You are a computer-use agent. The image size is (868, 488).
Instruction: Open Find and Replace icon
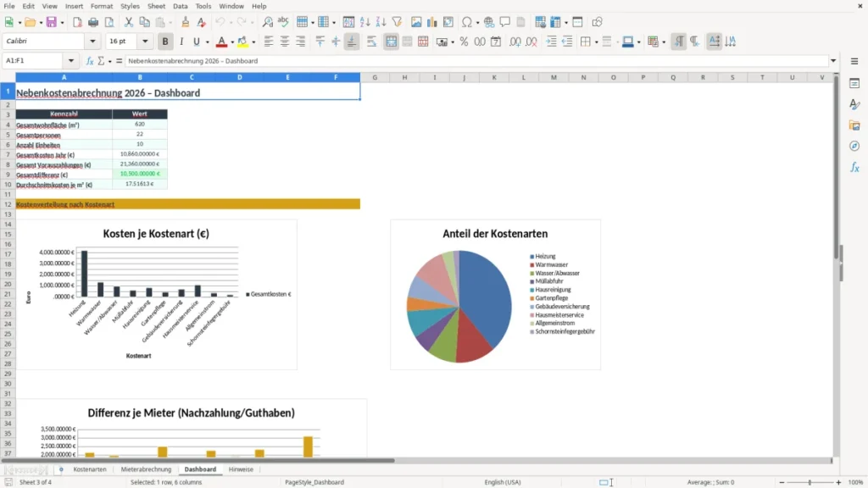coord(267,22)
